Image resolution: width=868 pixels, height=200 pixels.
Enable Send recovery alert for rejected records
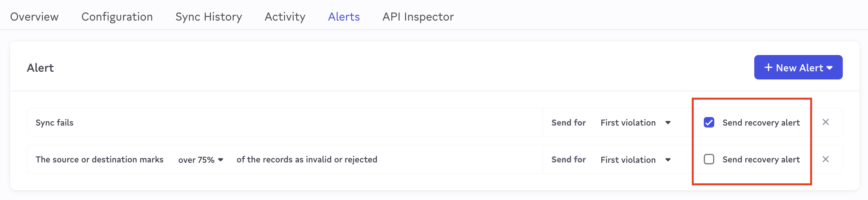[709, 159]
